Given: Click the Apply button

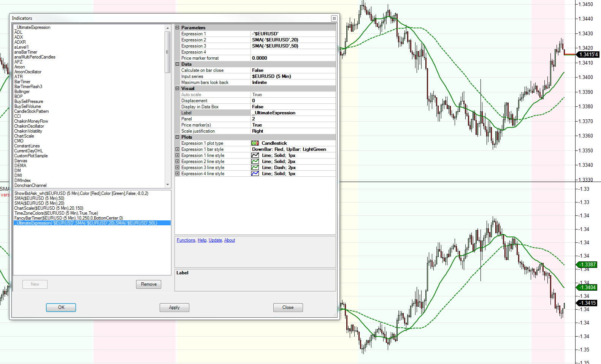Looking at the screenshot, I should point(174,307).
